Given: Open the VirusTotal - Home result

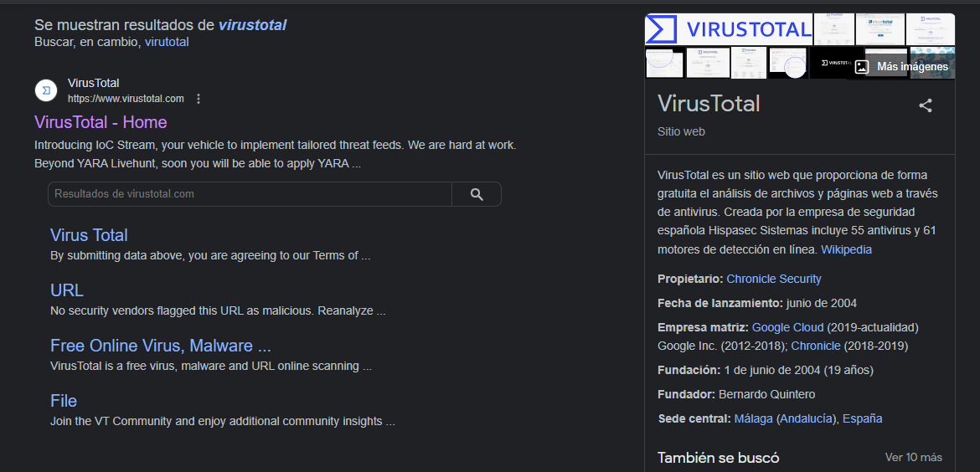Looking at the screenshot, I should coord(101,121).
